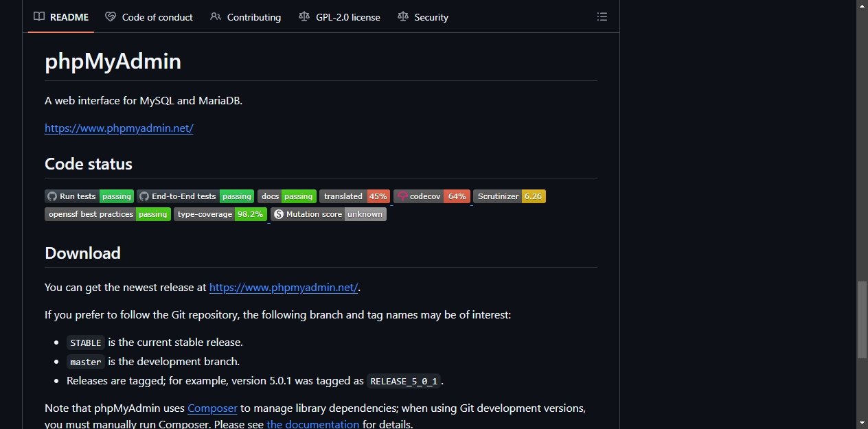Click the STABLE code label

click(x=86, y=343)
